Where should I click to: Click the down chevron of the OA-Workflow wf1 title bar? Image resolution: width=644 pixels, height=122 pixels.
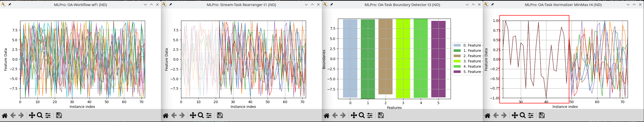pyautogui.click(x=145, y=5)
